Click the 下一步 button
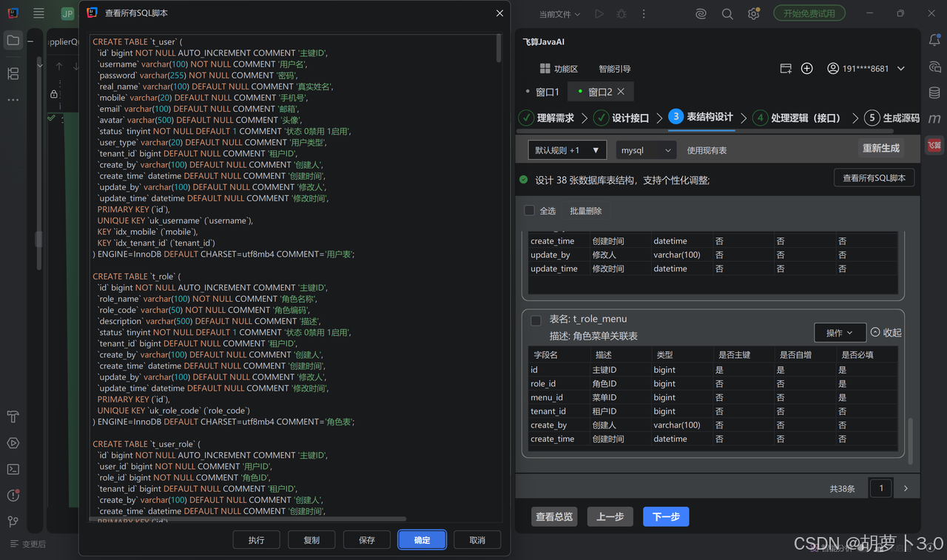Screen dimensions: 947x560 [x=666, y=516]
